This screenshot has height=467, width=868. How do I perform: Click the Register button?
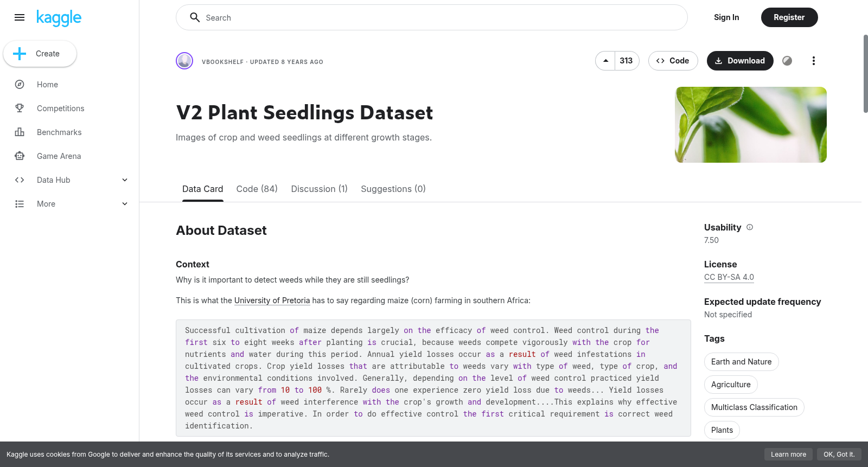tap(789, 17)
